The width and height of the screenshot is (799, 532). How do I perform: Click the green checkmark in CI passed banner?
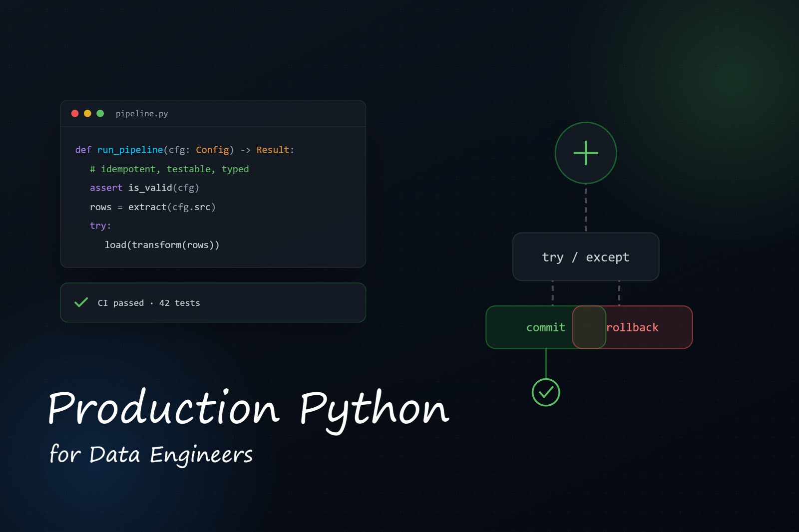pos(81,302)
